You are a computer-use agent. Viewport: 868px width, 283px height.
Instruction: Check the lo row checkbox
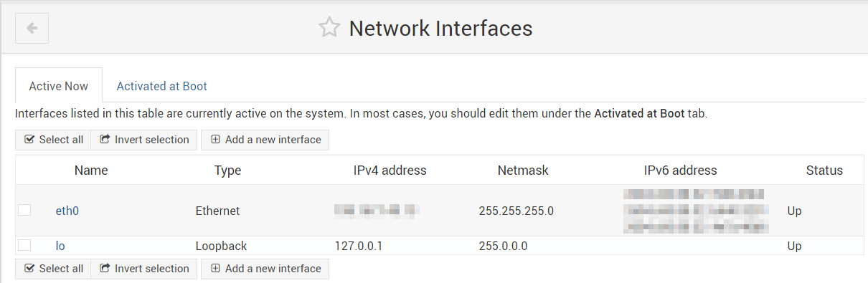24,245
